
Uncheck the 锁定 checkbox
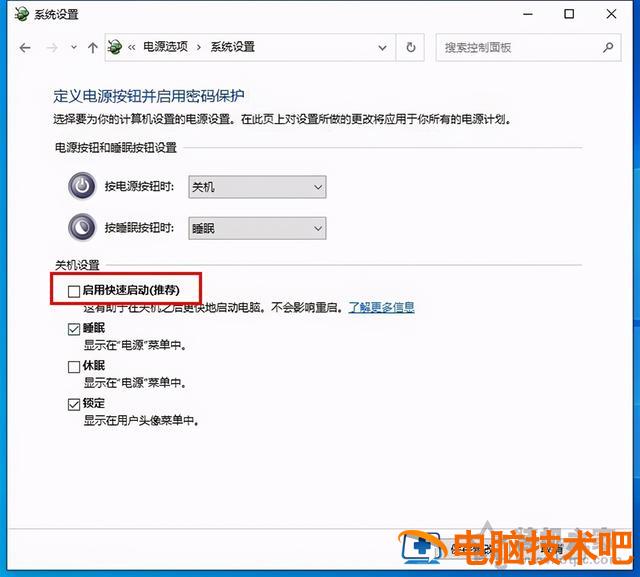click(74, 404)
